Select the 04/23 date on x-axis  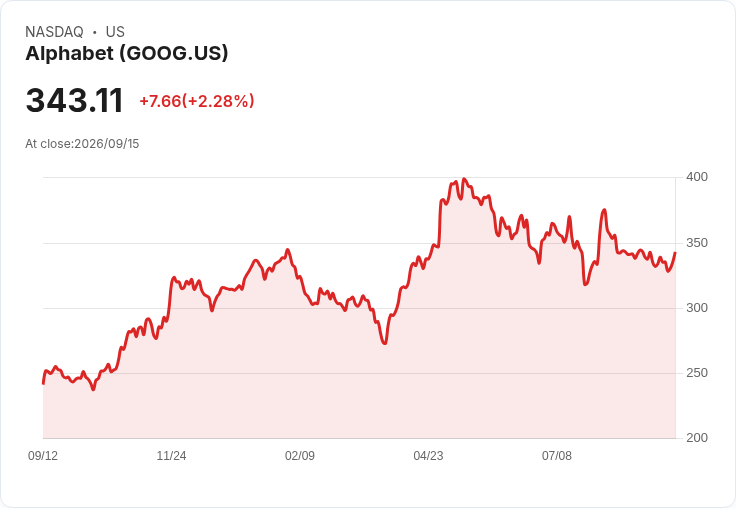click(x=428, y=455)
